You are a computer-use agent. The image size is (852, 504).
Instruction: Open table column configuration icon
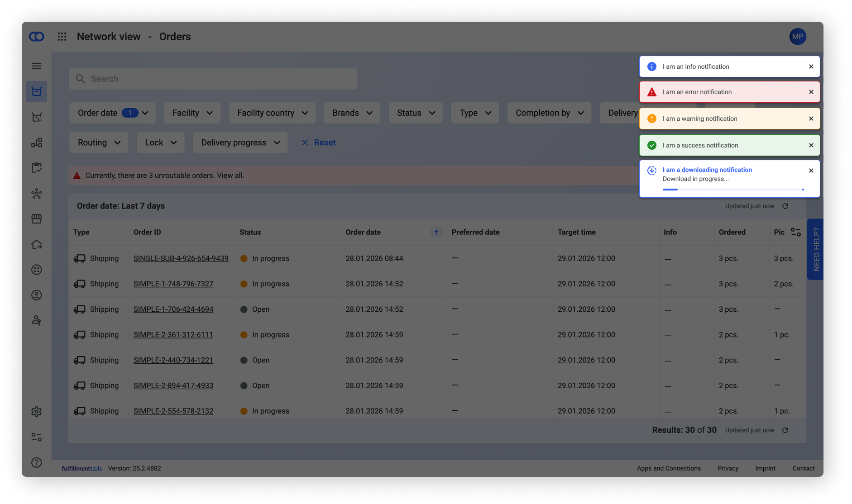pyautogui.click(x=795, y=232)
